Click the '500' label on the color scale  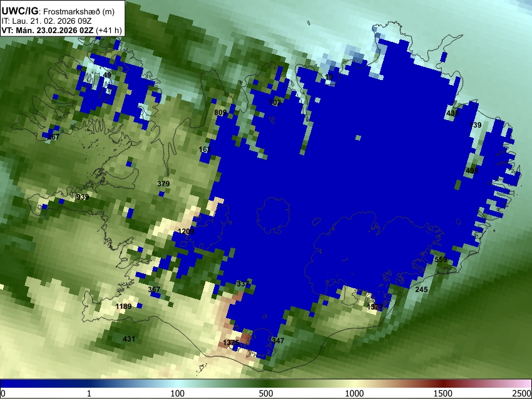tap(266, 393)
